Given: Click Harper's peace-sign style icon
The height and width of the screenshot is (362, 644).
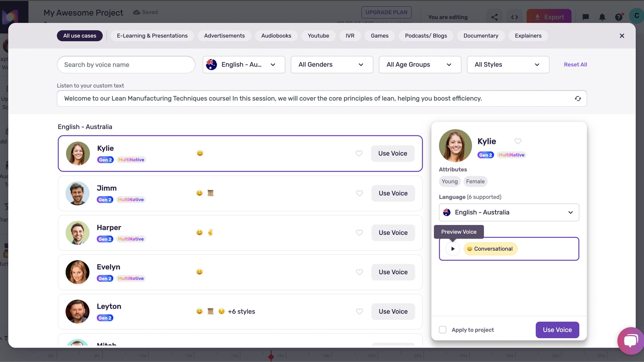Looking at the screenshot, I should [x=211, y=233].
